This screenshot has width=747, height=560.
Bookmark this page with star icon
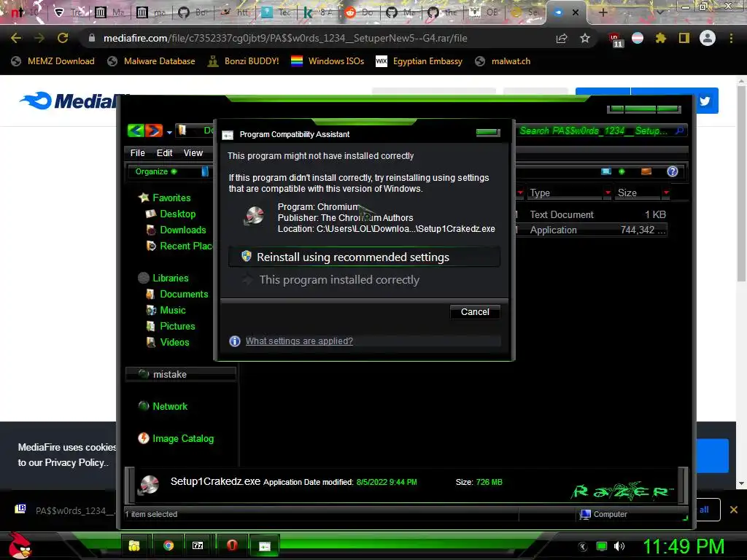tap(585, 38)
